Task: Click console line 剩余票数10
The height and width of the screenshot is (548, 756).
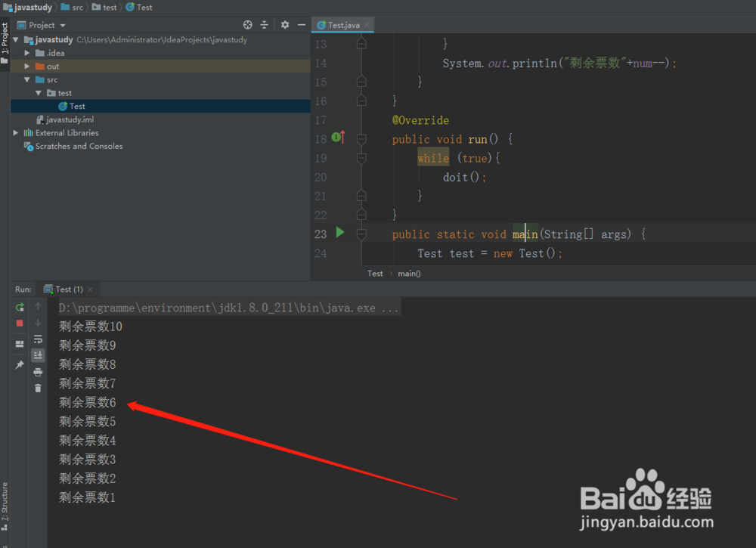Action: 91,327
